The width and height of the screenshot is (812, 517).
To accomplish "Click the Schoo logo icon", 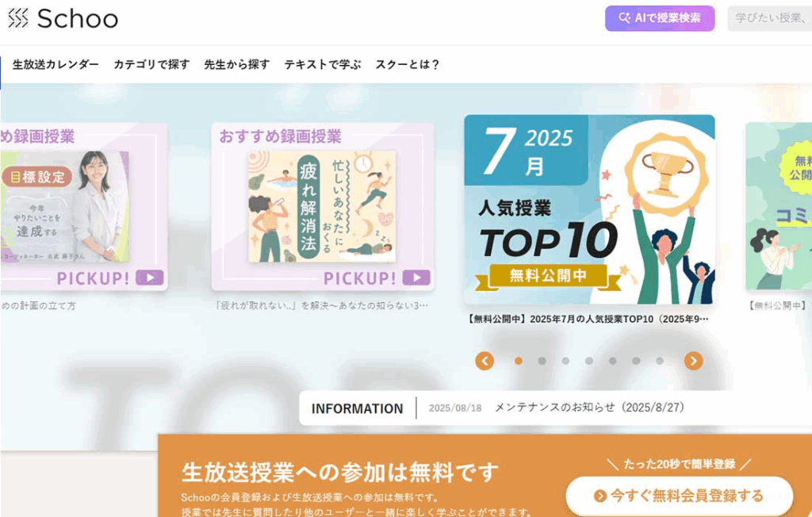I will tap(18, 18).
